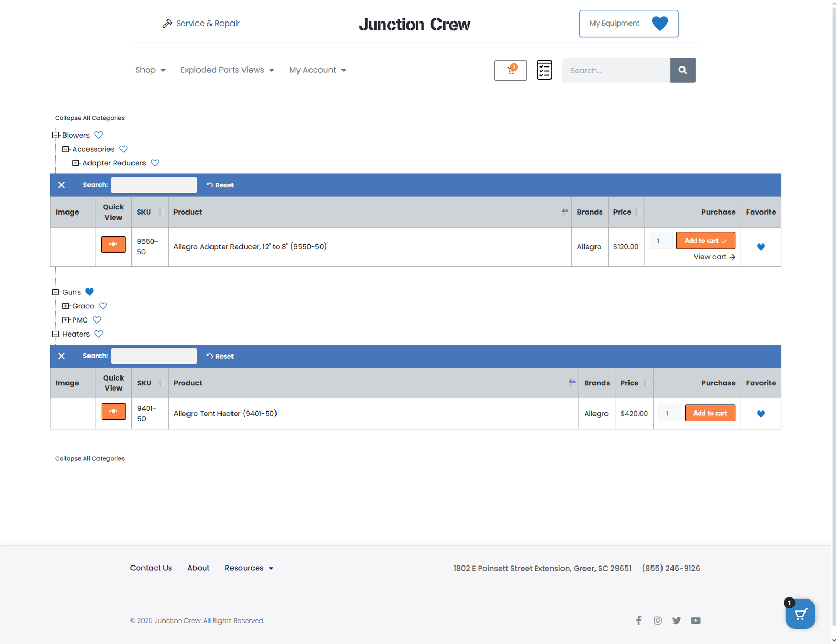Add Allegro Tent Heater to cart
The width and height of the screenshot is (838, 644).
click(710, 413)
